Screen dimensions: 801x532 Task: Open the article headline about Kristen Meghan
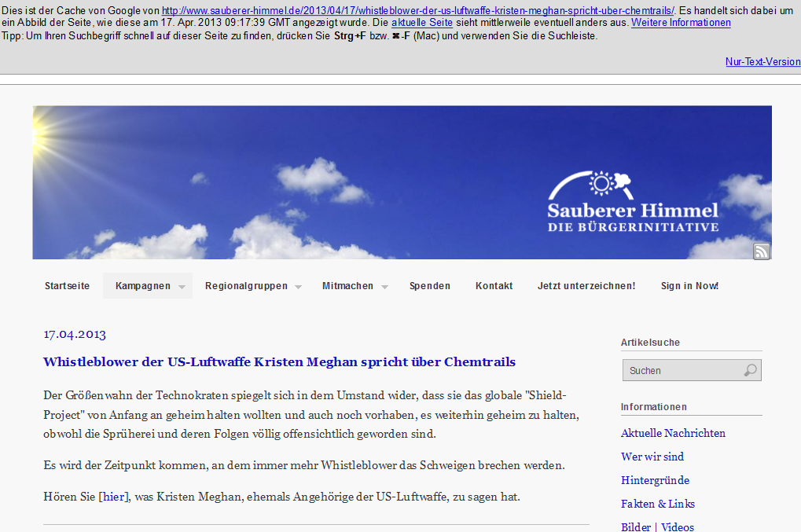(279, 362)
